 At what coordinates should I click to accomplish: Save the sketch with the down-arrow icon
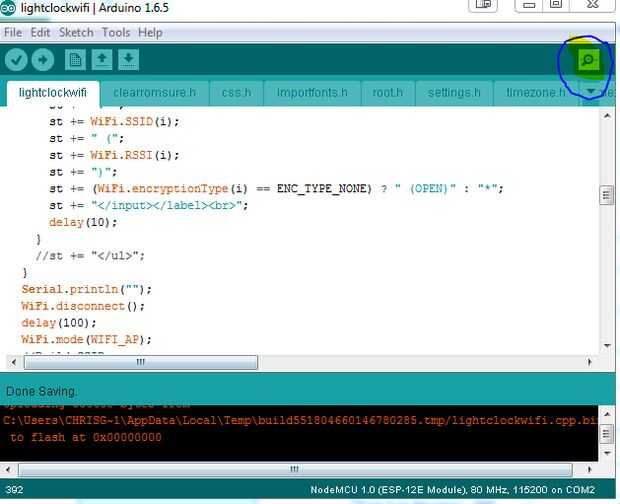pos(128,60)
